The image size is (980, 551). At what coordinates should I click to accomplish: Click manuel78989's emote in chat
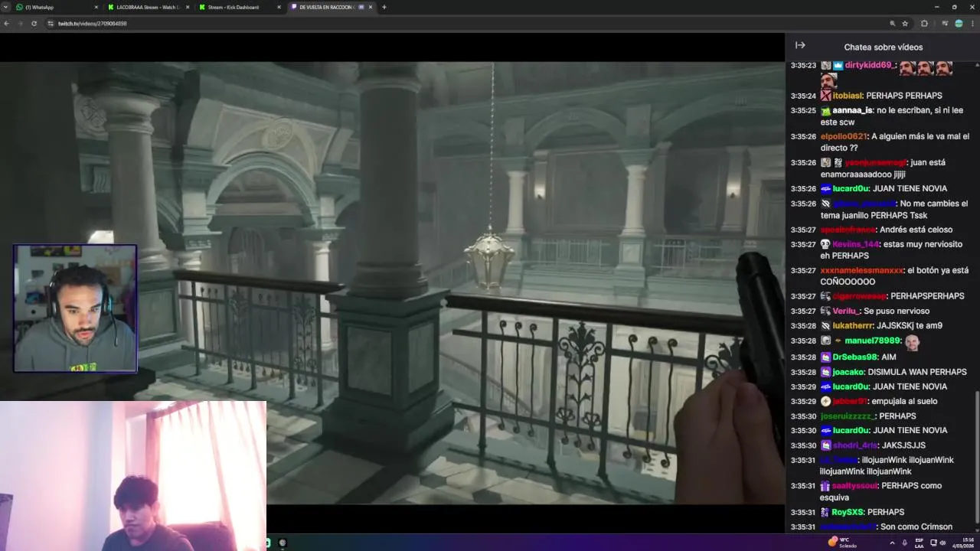[912, 341]
